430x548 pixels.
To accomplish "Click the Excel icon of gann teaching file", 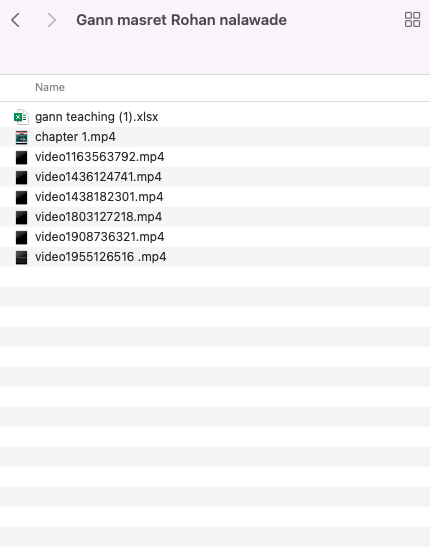I will coord(21,117).
